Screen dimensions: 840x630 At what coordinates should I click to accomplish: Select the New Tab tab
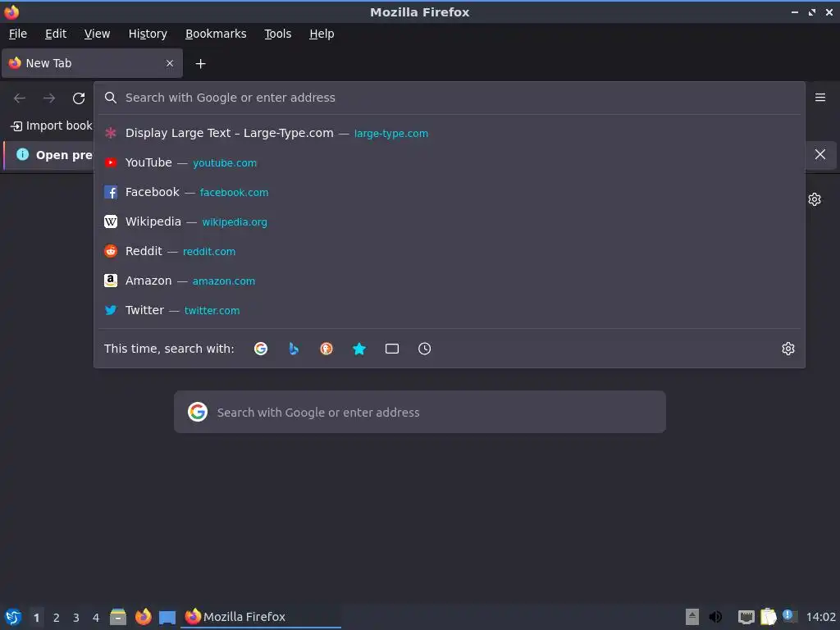92,63
